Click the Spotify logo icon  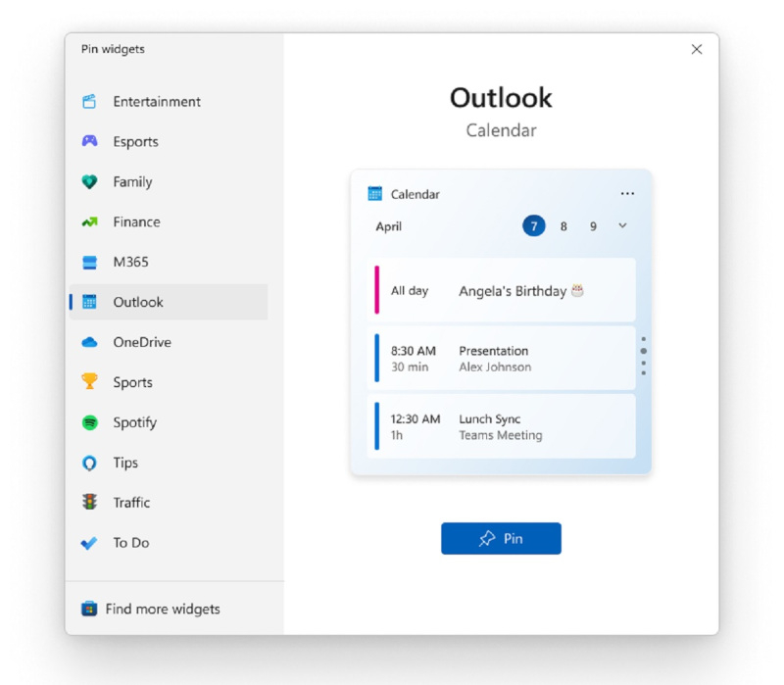click(89, 422)
